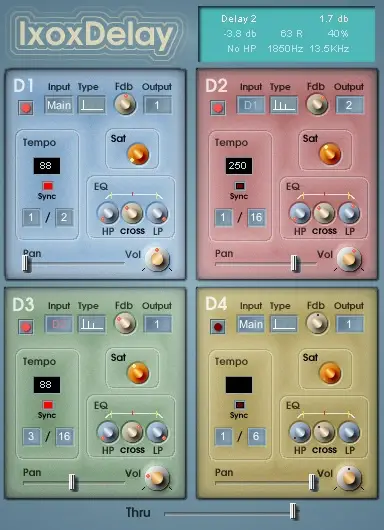Open the D3 Input selector

(x=59, y=324)
